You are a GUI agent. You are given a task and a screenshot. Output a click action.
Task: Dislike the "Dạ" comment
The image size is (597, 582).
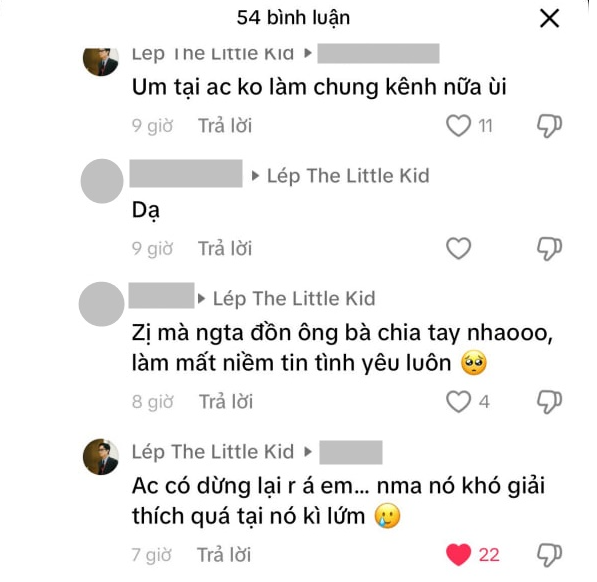click(x=549, y=249)
